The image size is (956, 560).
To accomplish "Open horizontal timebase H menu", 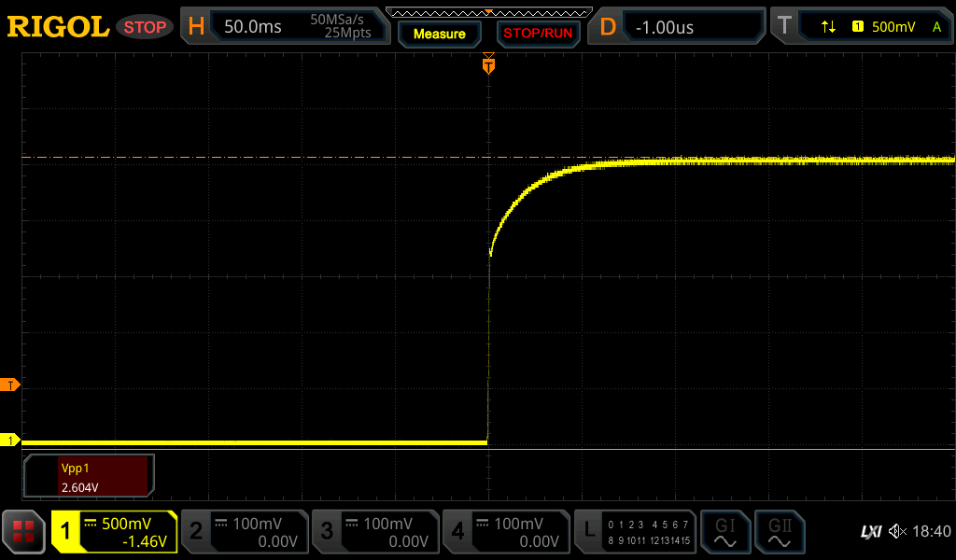I will (x=196, y=27).
